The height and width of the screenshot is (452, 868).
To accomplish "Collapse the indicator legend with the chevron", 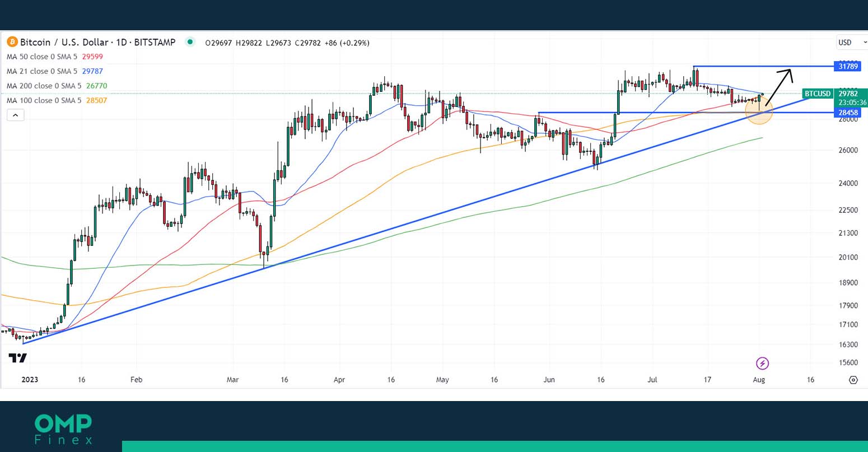I will click(x=16, y=115).
